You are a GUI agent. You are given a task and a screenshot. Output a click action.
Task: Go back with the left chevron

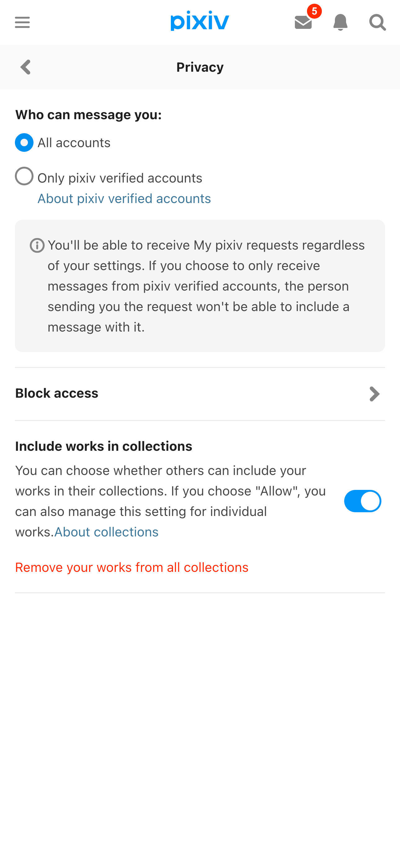point(26,67)
